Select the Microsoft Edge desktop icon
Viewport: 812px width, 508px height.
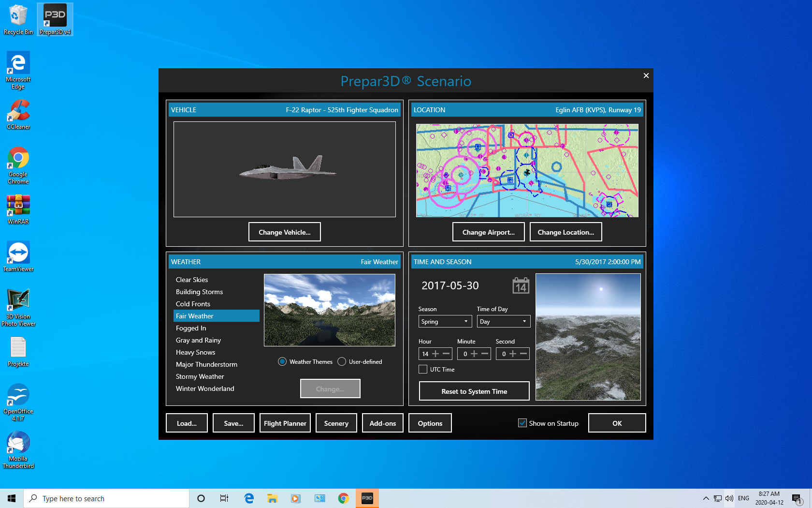[x=18, y=71]
